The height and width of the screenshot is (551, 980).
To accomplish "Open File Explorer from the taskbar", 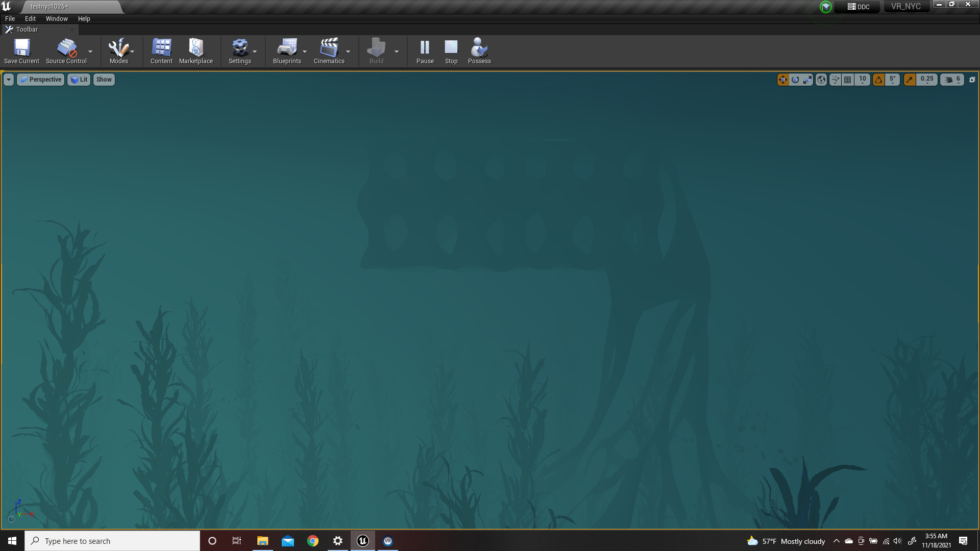I will (262, 541).
